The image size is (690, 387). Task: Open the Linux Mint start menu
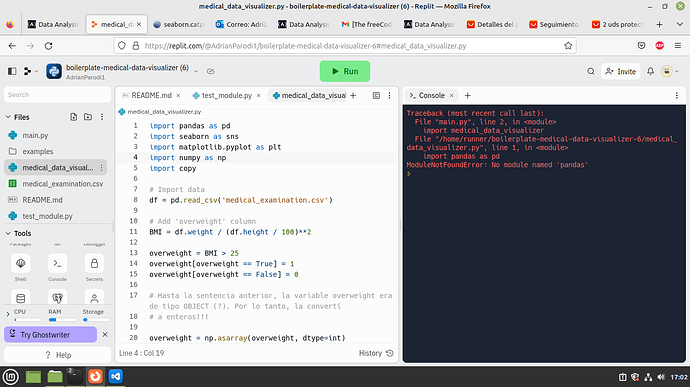[11, 376]
